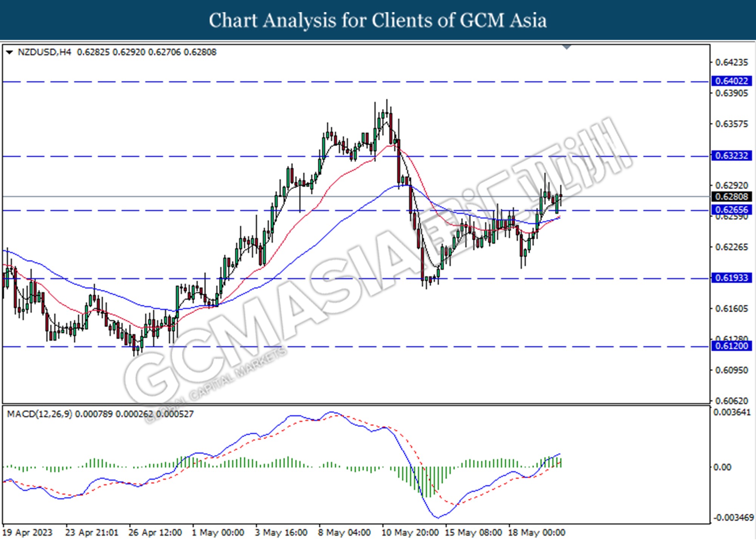Viewport: 756px width, 540px height.
Task: Click the 0.62920 price axis label
Action: [731, 186]
